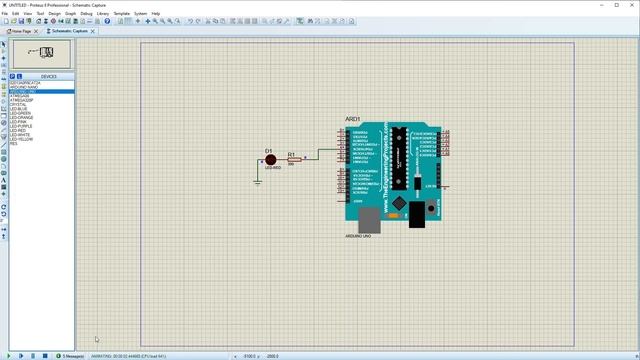The height and width of the screenshot is (360, 640).
Task: Select the 2D graphics line tool
Action: click(4, 144)
